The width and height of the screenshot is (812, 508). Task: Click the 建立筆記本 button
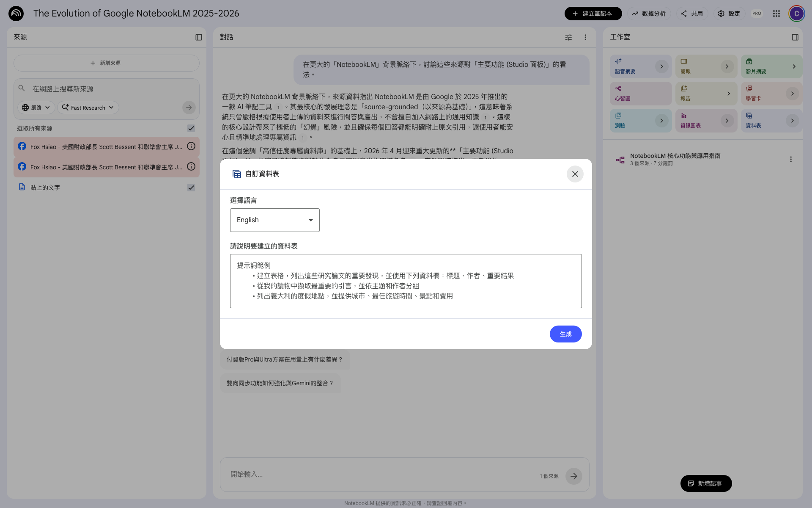593,14
